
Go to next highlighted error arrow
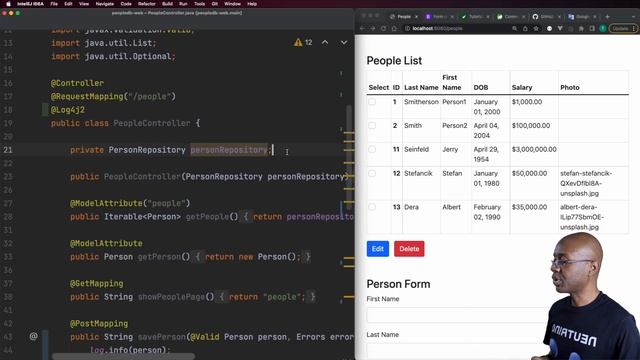(x=344, y=42)
